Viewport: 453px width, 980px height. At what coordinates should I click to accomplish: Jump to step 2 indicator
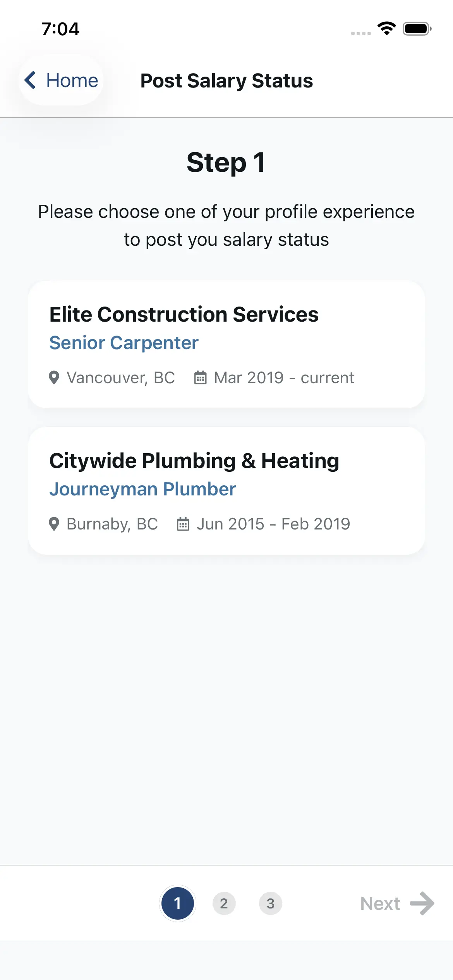224,903
